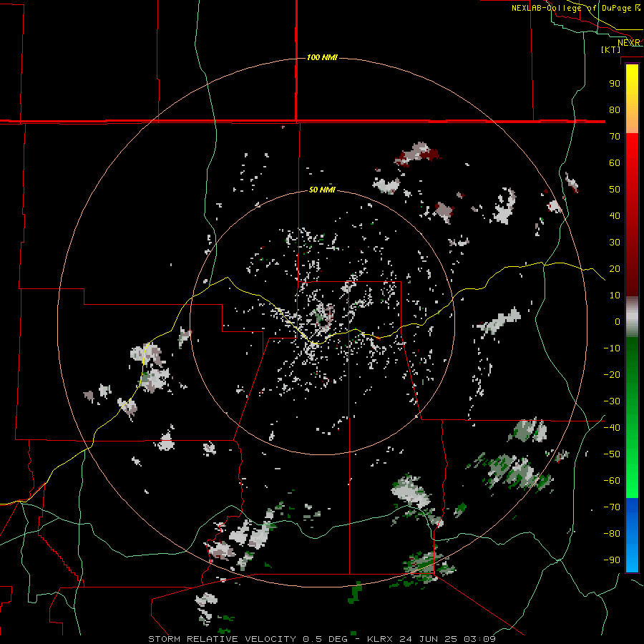Click the 50 value on velocity scale

click(615, 190)
